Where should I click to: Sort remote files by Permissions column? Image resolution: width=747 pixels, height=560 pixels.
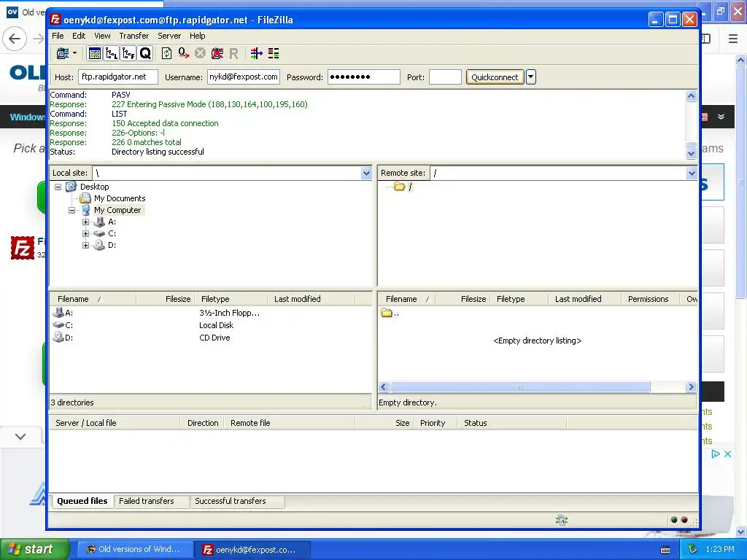click(x=650, y=299)
